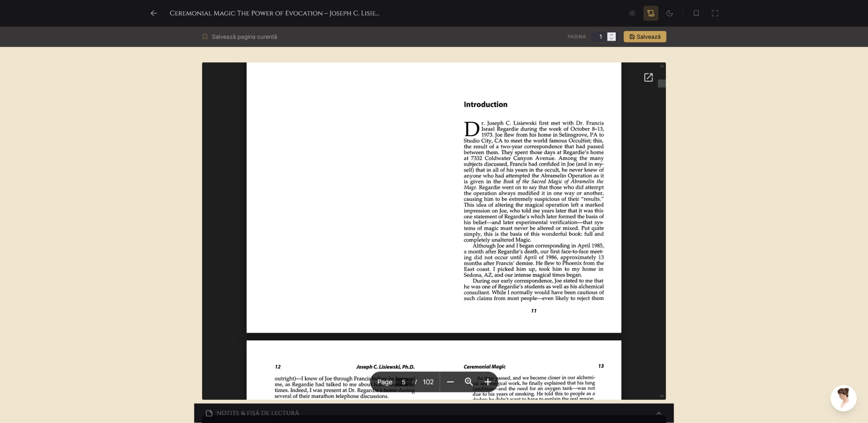
Task: Click the PDF scrollbar down arrow
Action: 662,396
